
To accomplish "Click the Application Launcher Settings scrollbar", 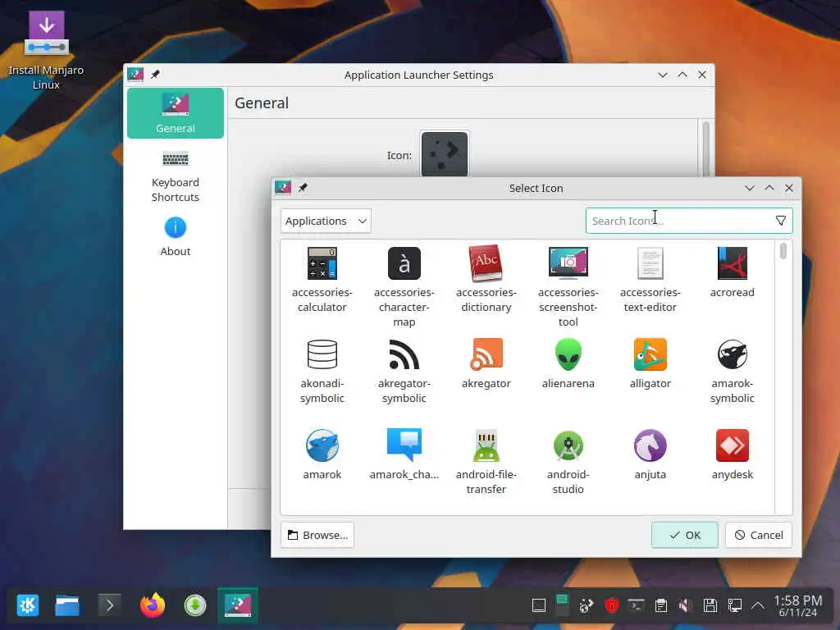I will pos(705,148).
